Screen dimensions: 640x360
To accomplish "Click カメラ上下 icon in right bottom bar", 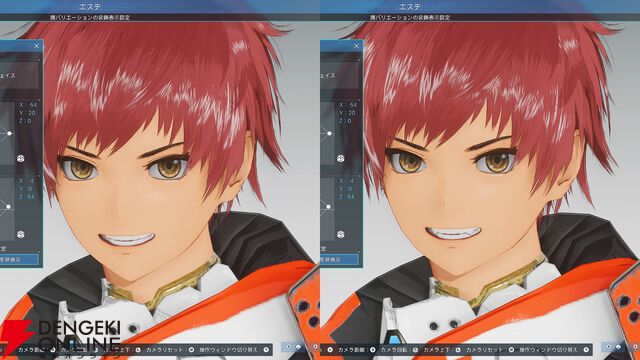I will [458, 349].
